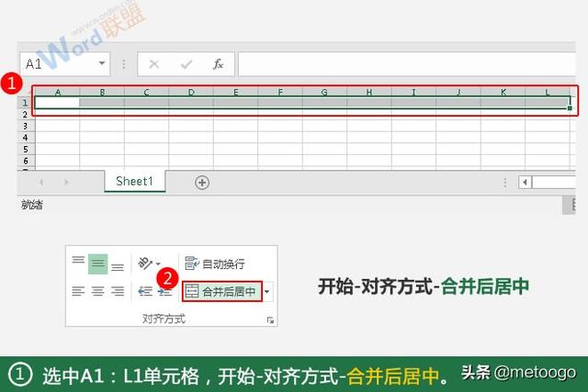
Task: Add a new sheet with plus icon
Action: (202, 183)
